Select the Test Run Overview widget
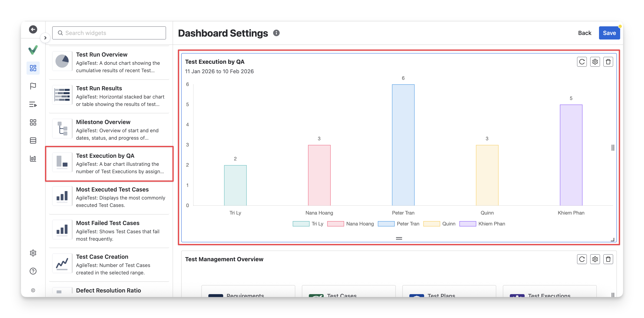The width and height of the screenshot is (644, 318). tap(109, 62)
